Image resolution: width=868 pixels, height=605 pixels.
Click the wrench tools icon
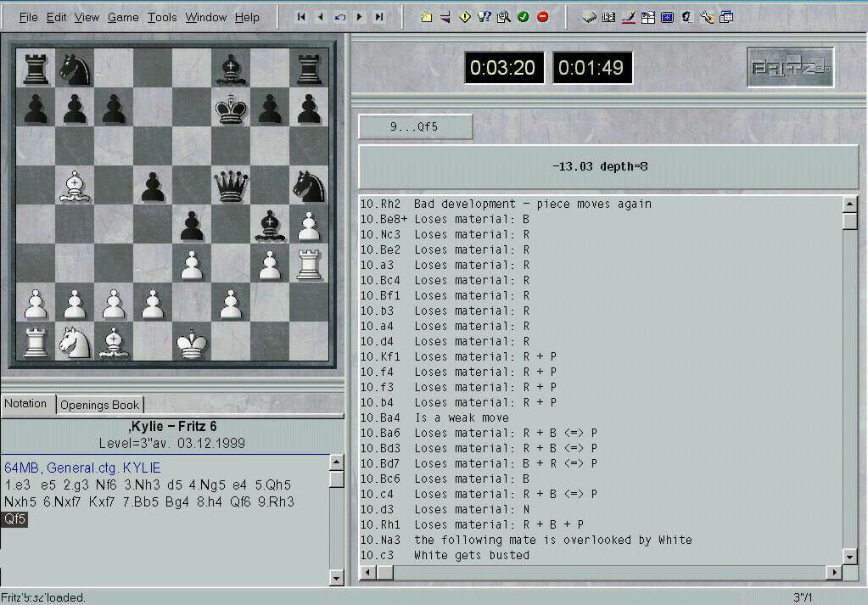tap(707, 17)
